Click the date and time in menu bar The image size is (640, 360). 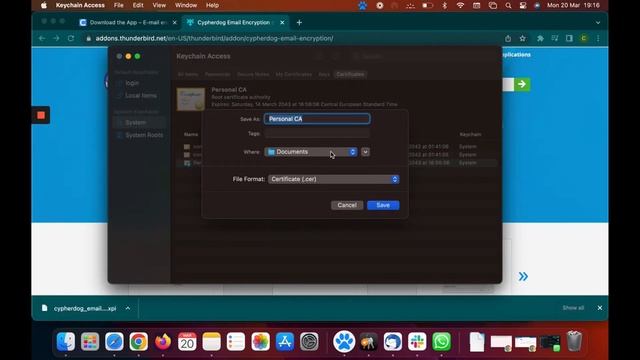(x=573, y=5)
